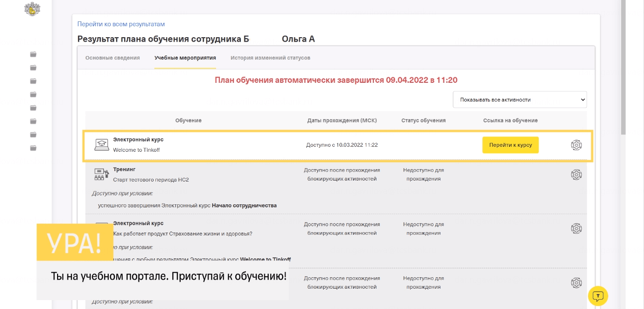
Task: Open actions gear for Welcome to Tinkoff course
Action: [576, 145]
